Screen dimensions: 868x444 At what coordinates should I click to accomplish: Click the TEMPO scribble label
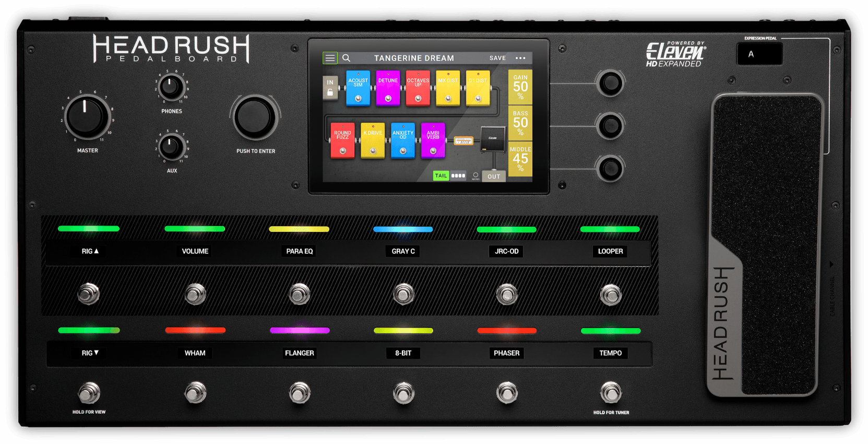click(x=611, y=353)
